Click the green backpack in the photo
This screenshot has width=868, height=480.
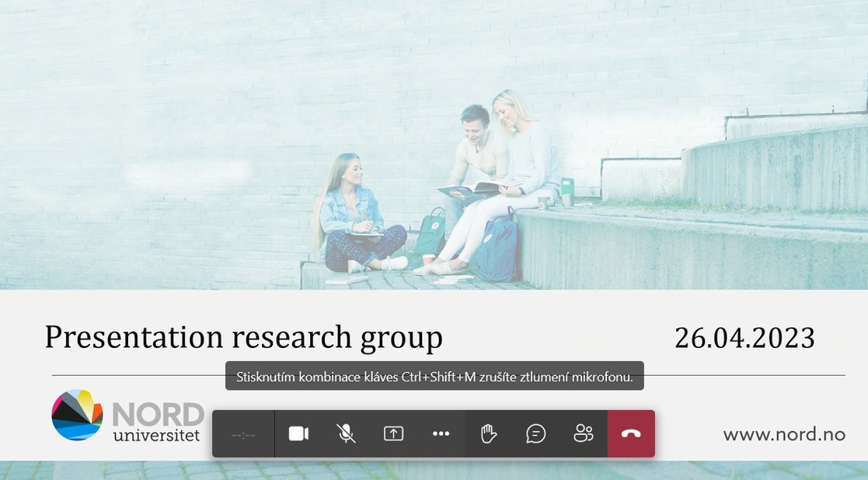pyautogui.click(x=430, y=233)
